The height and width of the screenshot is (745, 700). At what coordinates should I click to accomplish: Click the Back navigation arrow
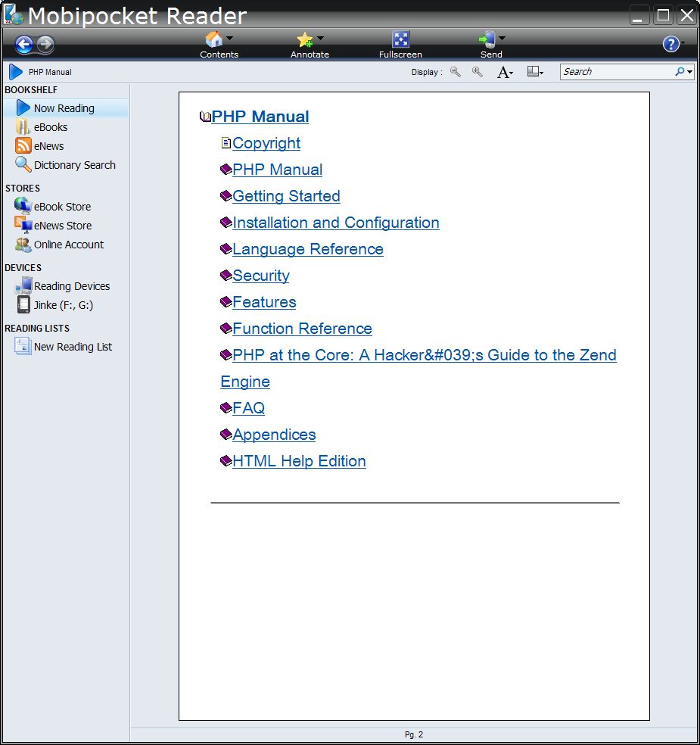[x=23, y=45]
